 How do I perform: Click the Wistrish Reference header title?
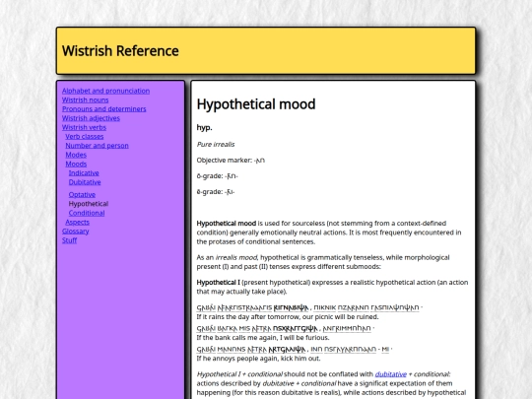(120, 51)
